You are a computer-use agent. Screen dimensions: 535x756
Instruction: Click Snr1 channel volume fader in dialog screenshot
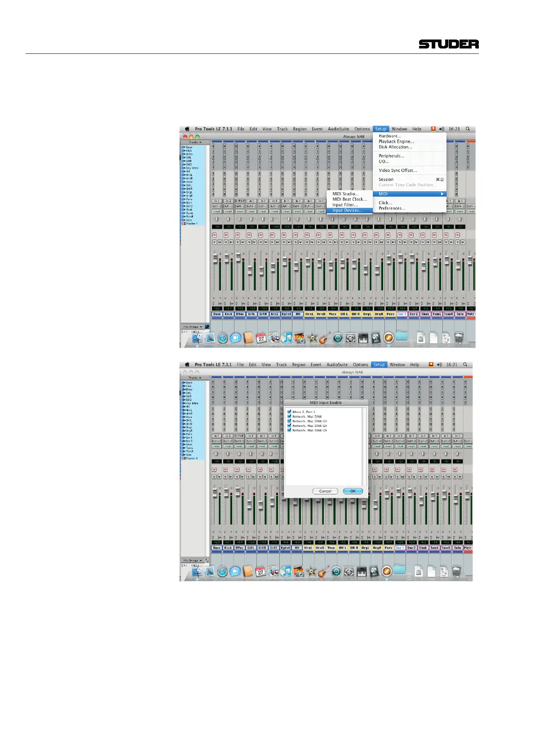pyautogui.click(x=398, y=492)
